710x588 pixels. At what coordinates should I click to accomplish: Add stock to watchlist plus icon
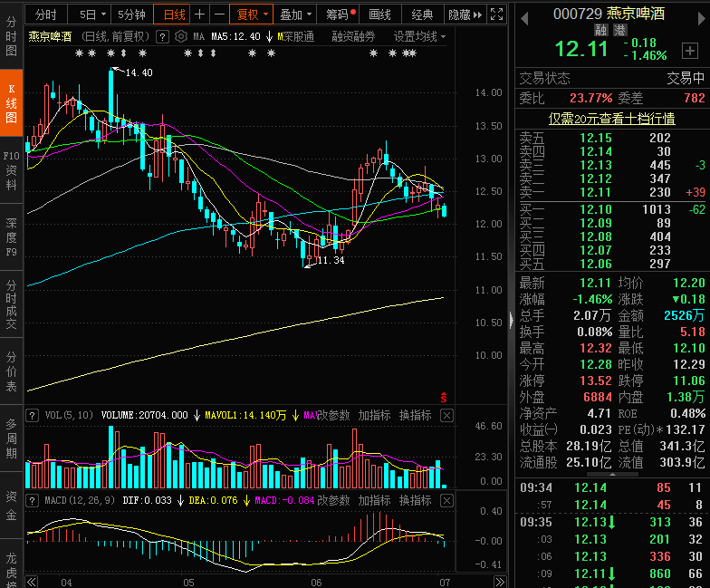pos(690,51)
